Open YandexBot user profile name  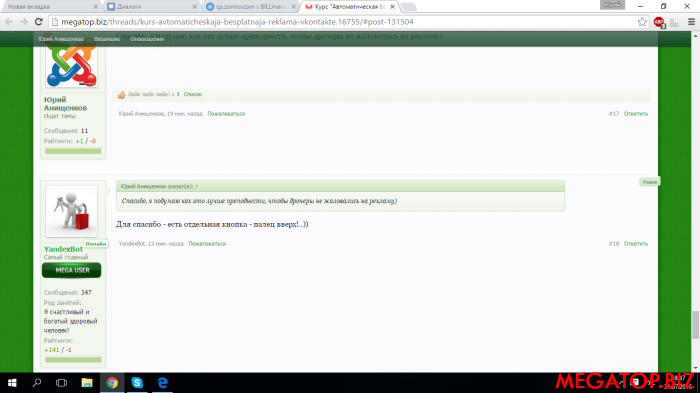click(63, 249)
